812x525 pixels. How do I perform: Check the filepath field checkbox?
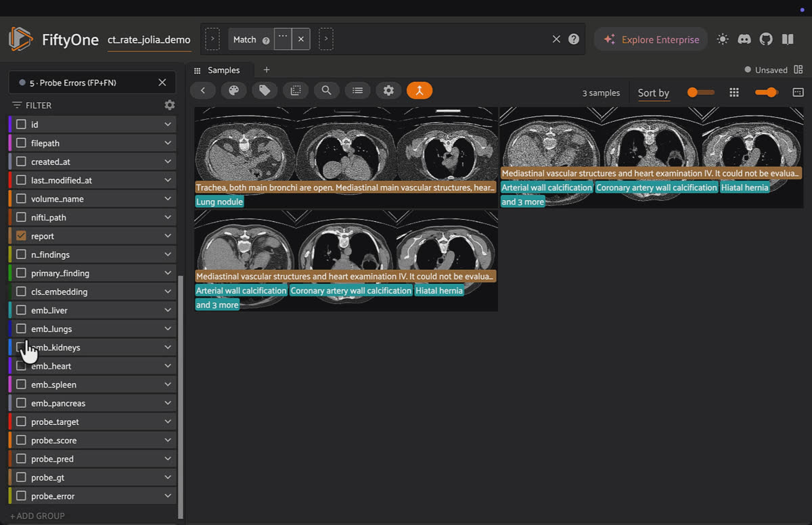[21, 143]
